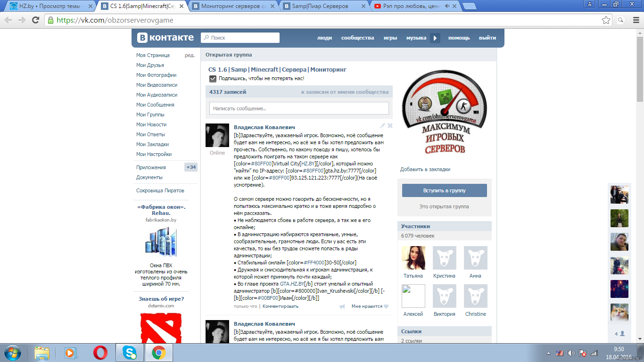Open Windows Explorer from taskbar
The height and width of the screenshot is (362, 644).
pos(42,353)
